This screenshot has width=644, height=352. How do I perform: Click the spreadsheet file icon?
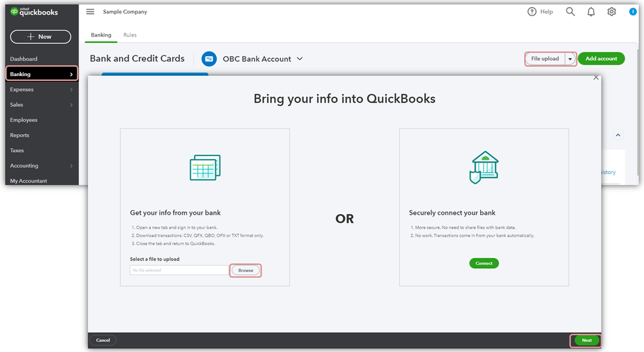[x=205, y=167]
